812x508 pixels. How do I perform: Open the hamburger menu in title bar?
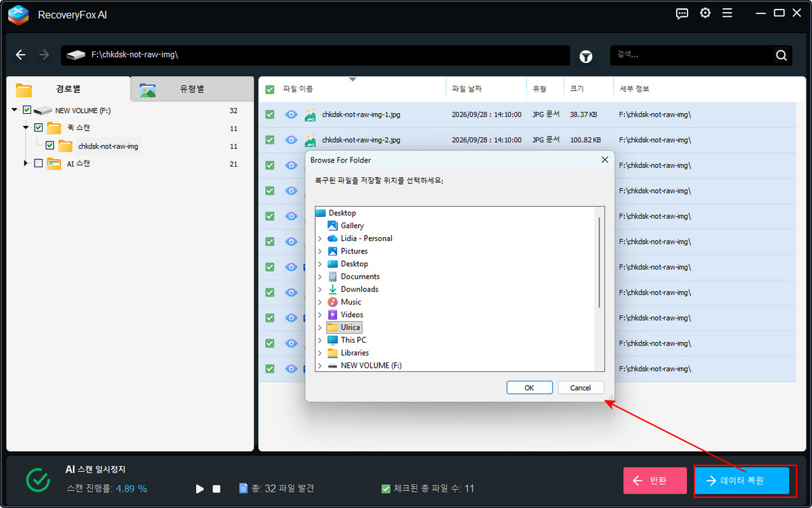click(x=727, y=13)
